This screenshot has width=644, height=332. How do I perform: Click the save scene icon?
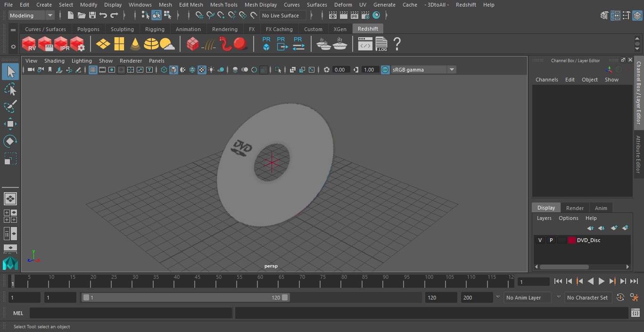[x=92, y=16]
